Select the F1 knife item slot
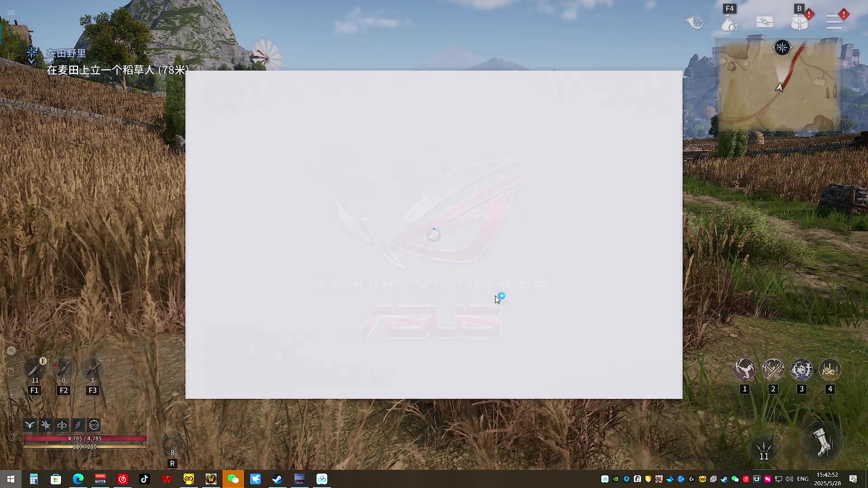The image size is (868, 488). pyautogui.click(x=35, y=370)
